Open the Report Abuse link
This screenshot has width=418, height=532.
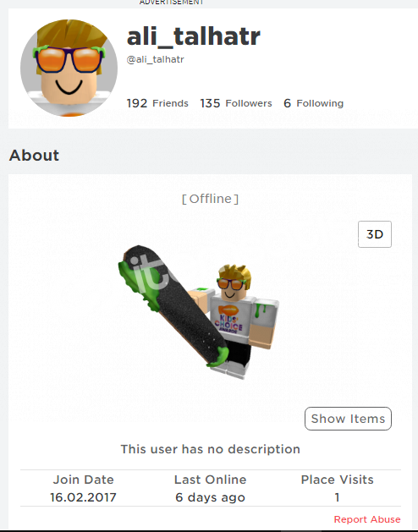click(x=367, y=519)
